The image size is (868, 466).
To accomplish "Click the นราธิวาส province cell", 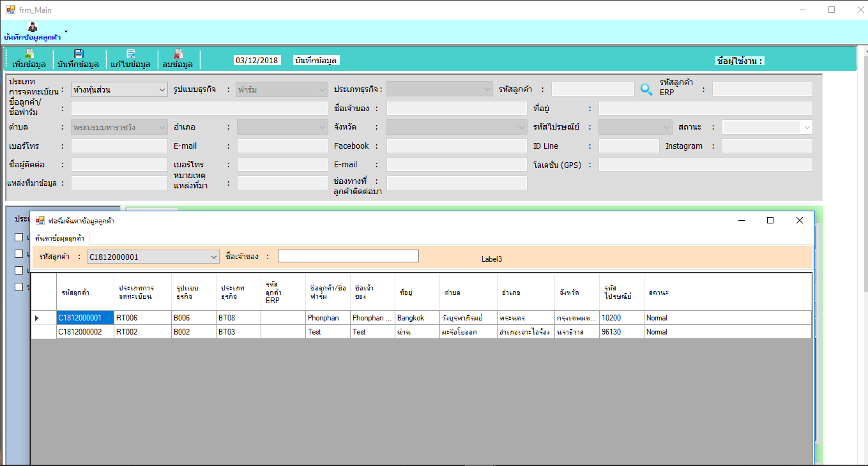I will [x=577, y=332].
